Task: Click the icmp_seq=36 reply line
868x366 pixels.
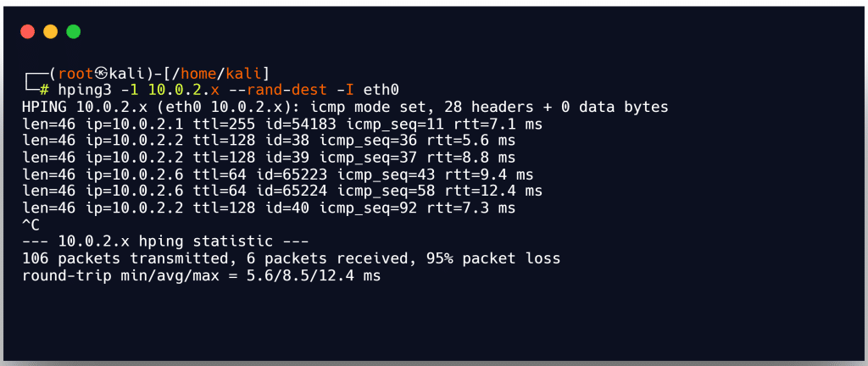Action: (x=269, y=141)
